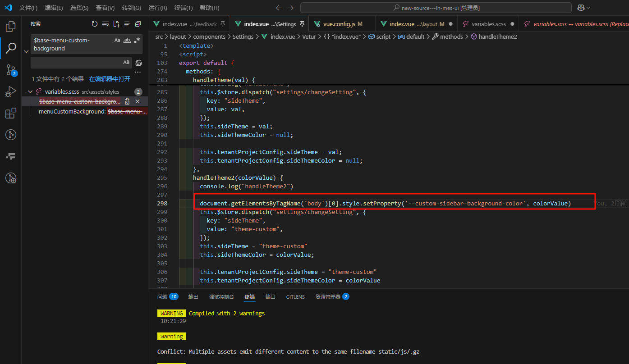Screen dimensions: 629x364
Task: Open the Run and Debug view
Action: pyautogui.click(x=11, y=91)
